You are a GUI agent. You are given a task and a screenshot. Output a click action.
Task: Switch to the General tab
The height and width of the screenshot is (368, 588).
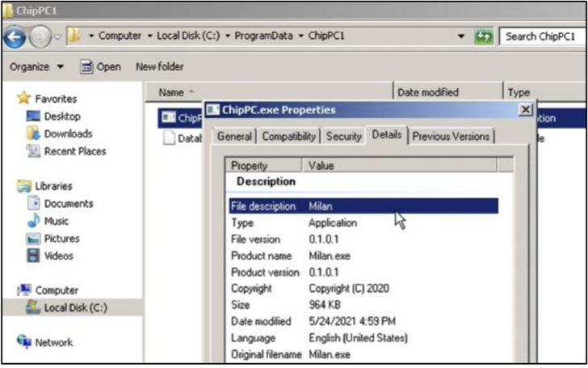pyautogui.click(x=234, y=136)
